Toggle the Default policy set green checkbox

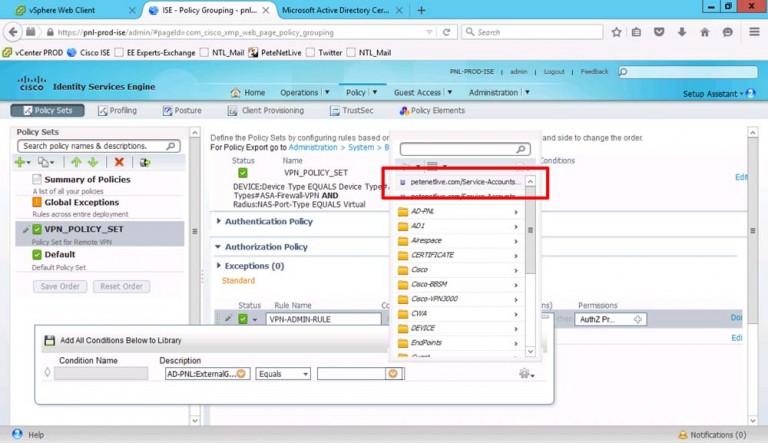click(x=37, y=254)
